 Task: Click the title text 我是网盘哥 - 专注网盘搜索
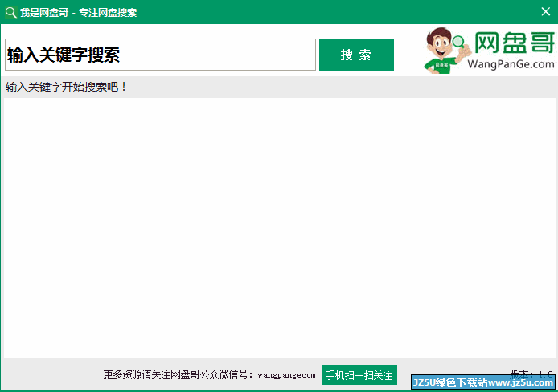[78, 12]
